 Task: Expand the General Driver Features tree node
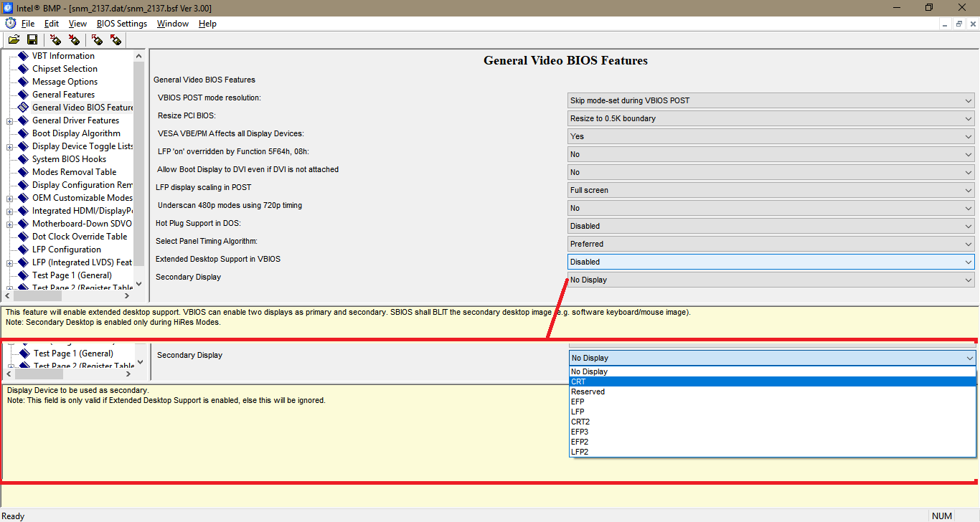click(10, 120)
